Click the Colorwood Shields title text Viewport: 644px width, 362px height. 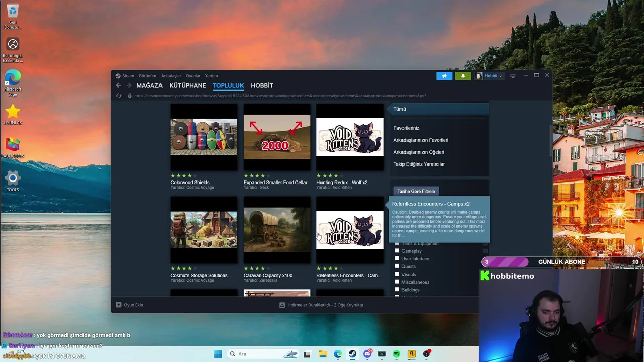point(190,182)
